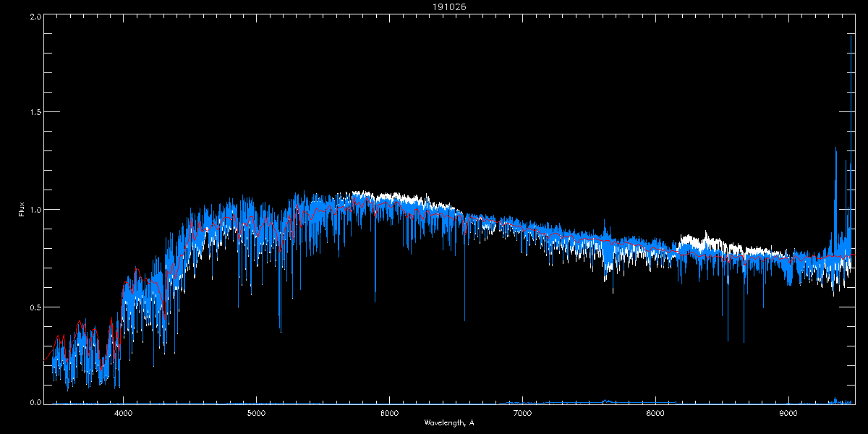Screen dimensions: 868x434
Task: Select the deepest absorption line near 8660
Action: point(744,340)
